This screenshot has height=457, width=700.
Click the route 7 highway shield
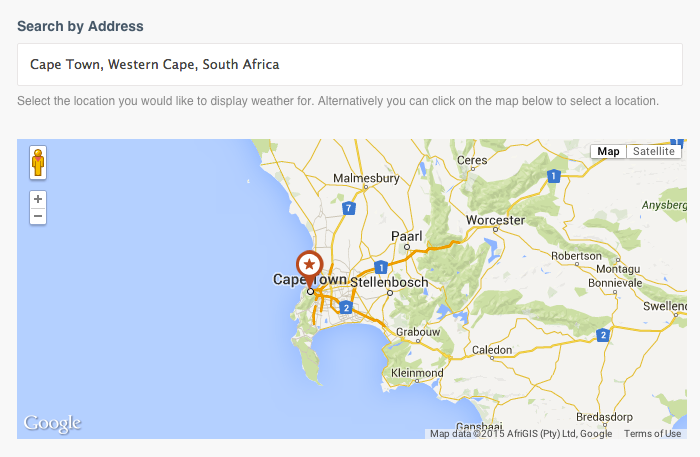coord(348,208)
